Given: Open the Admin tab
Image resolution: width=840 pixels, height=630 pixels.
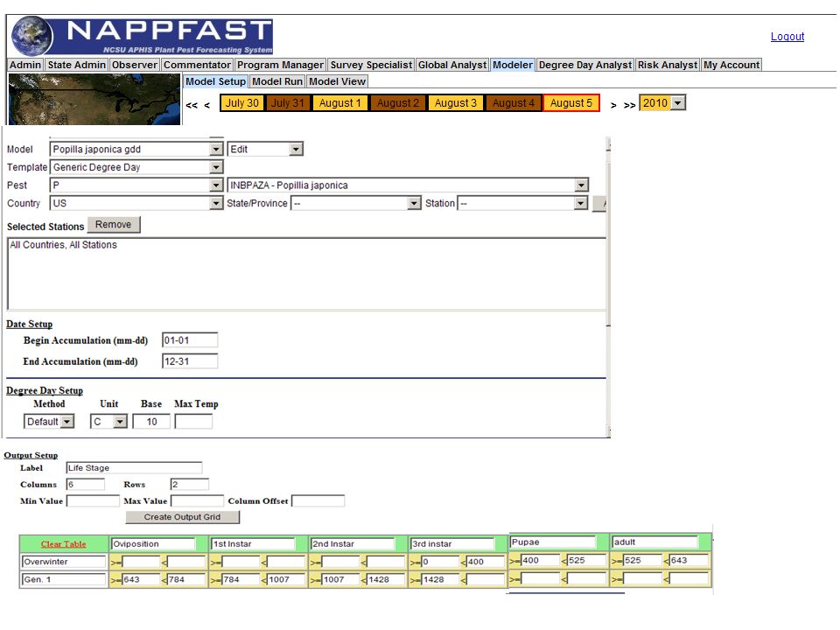Looking at the screenshot, I should [x=25, y=65].
